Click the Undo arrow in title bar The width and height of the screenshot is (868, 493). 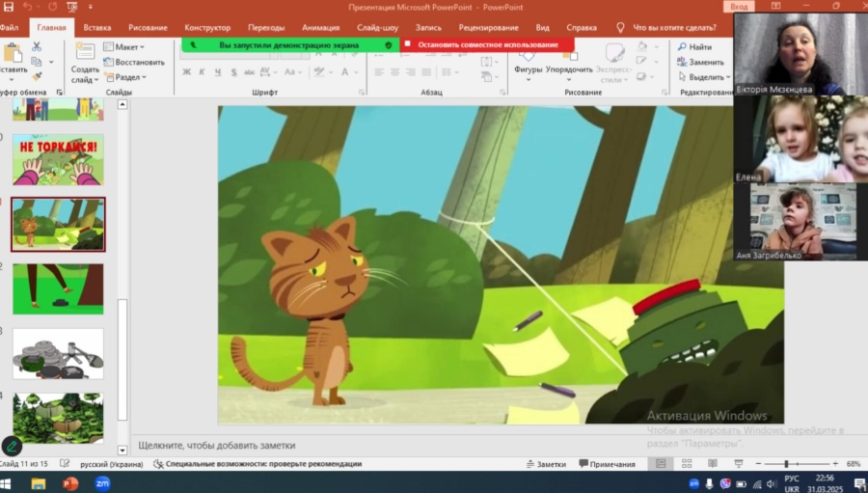27,7
